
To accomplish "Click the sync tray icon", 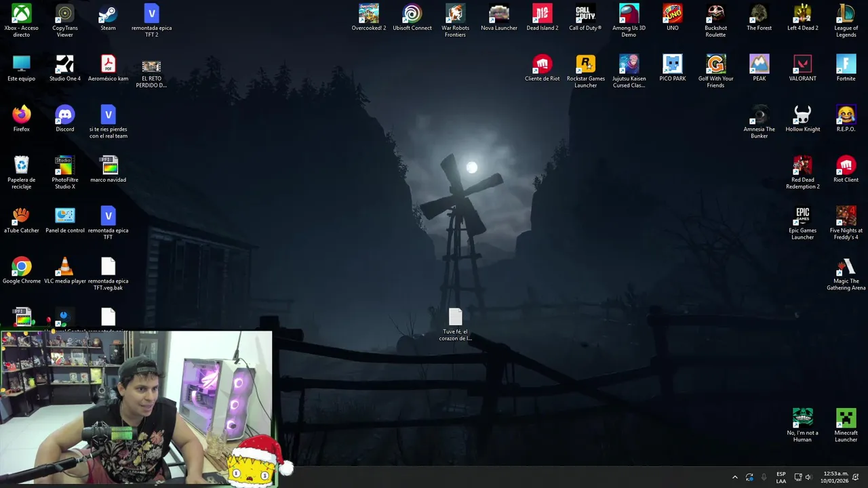I will click(749, 477).
